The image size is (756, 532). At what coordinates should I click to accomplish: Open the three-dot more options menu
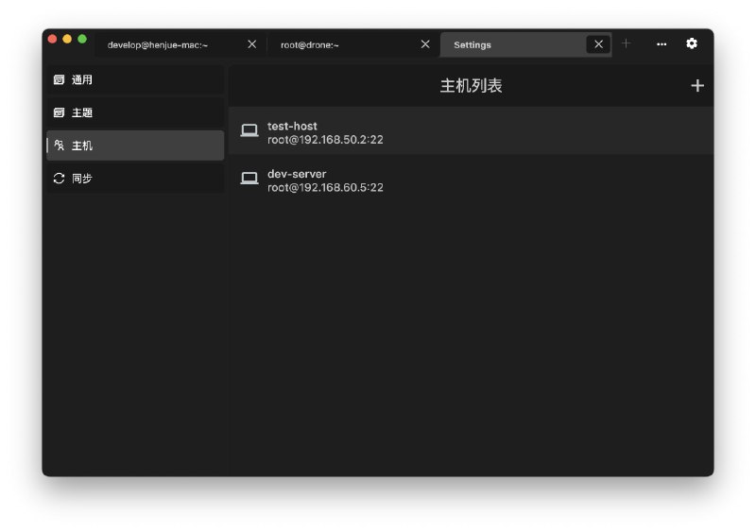point(661,44)
